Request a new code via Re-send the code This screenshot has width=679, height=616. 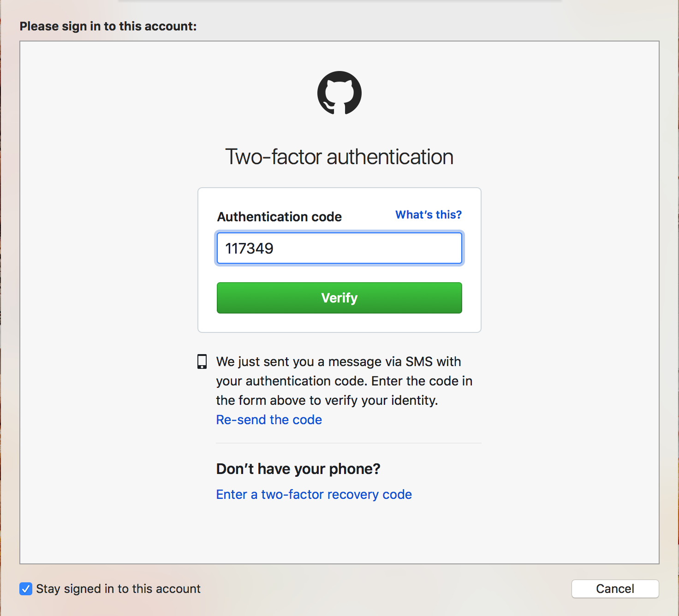point(269,420)
